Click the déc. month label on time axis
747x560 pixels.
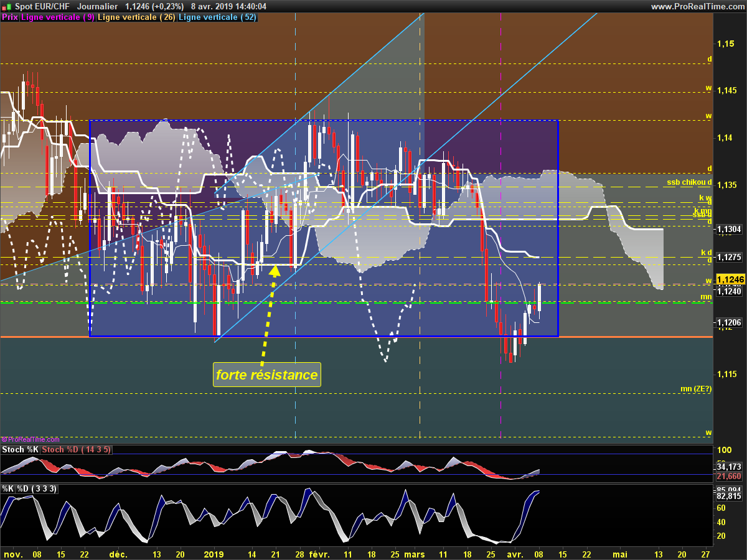coord(118,554)
